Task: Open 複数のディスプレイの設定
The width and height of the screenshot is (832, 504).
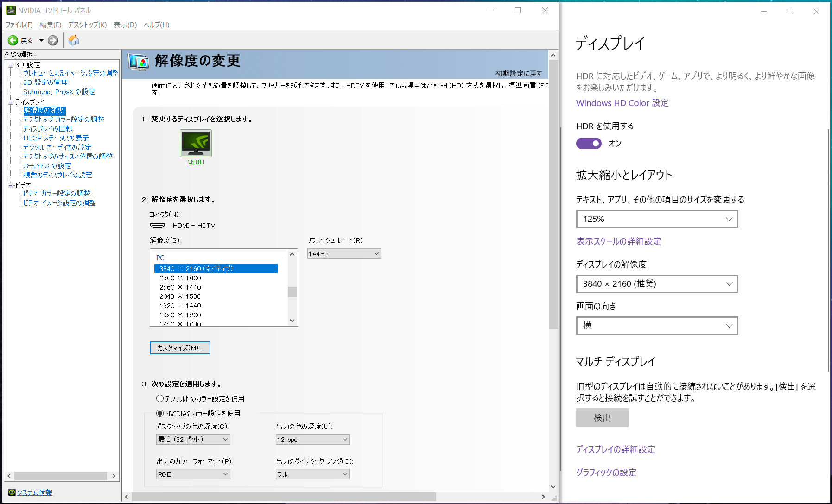Action: [58, 175]
